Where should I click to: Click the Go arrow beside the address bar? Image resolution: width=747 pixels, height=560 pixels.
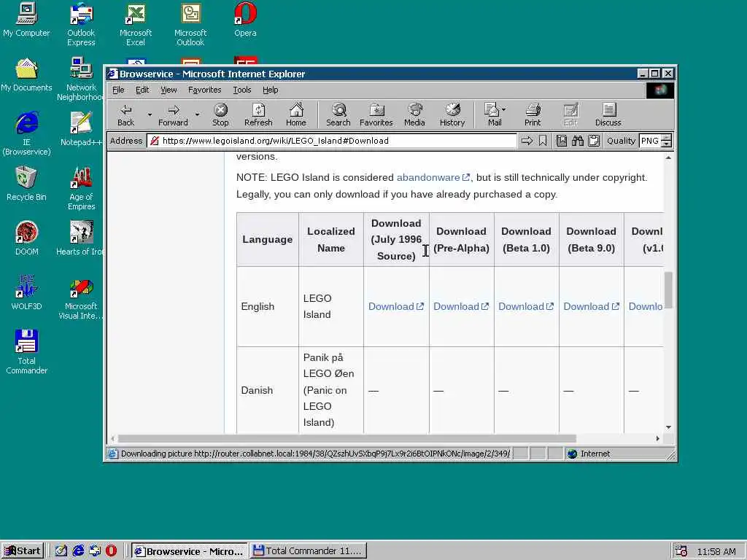(x=527, y=141)
